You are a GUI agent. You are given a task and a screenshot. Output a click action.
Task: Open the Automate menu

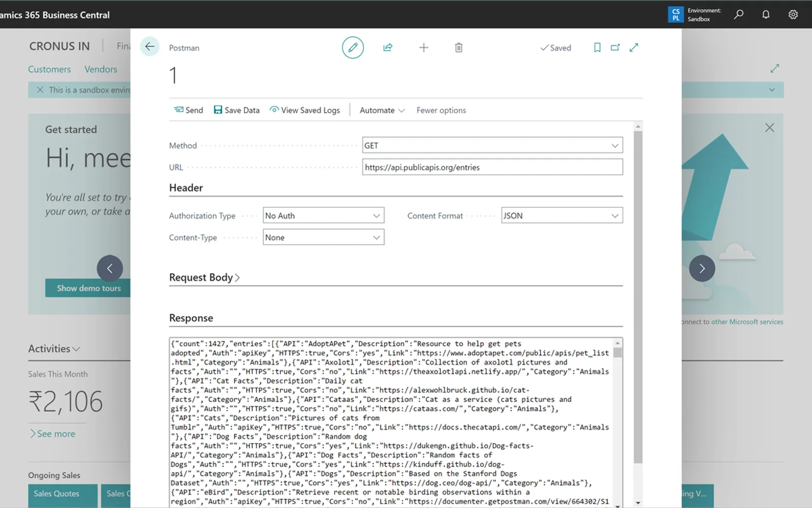point(382,110)
